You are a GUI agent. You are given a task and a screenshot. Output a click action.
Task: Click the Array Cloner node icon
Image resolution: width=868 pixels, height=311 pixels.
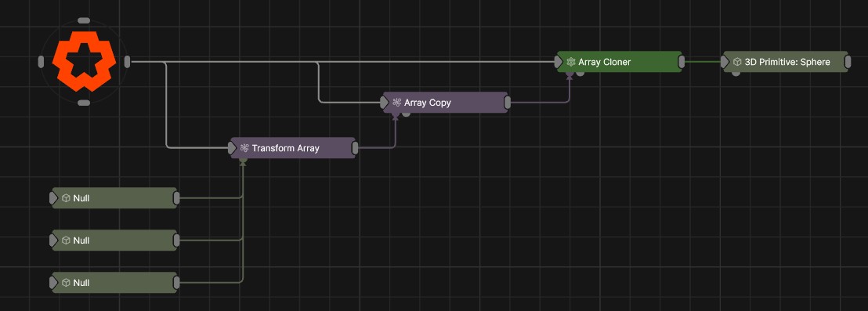coord(571,62)
